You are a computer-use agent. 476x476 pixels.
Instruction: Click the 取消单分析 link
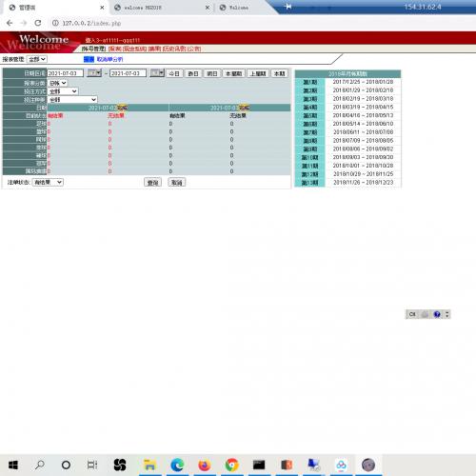point(109,59)
